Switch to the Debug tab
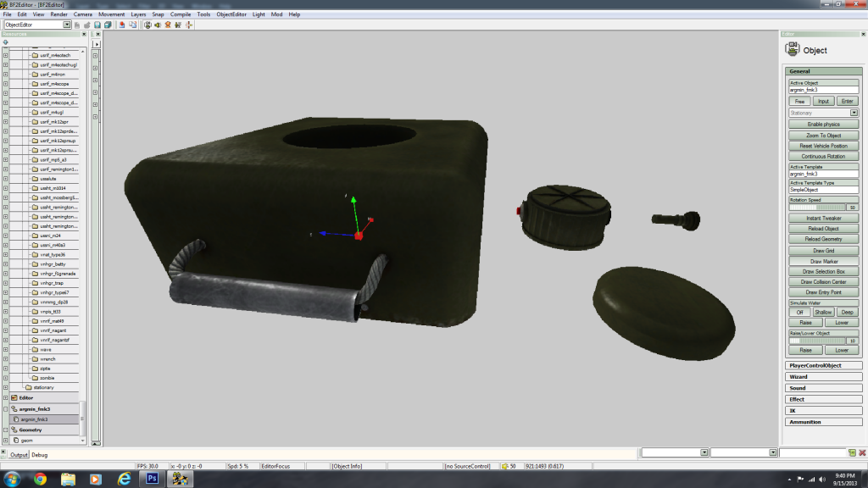 (40, 455)
